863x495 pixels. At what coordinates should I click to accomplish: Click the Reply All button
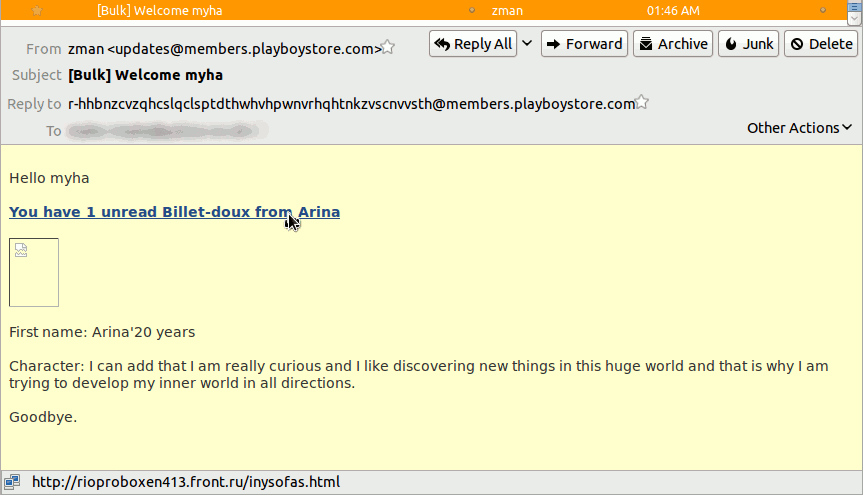473,44
